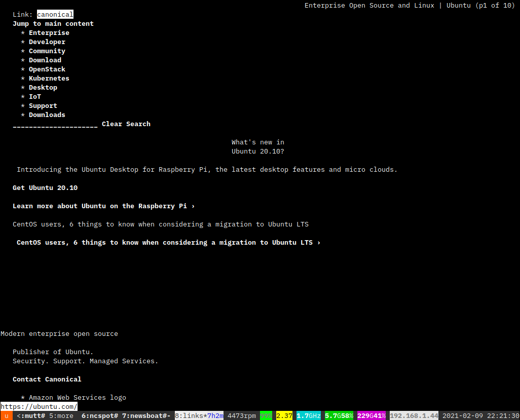This screenshot has width=520, height=420.
Task: Switch to the mutt window in status bar
Action: [31, 415]
